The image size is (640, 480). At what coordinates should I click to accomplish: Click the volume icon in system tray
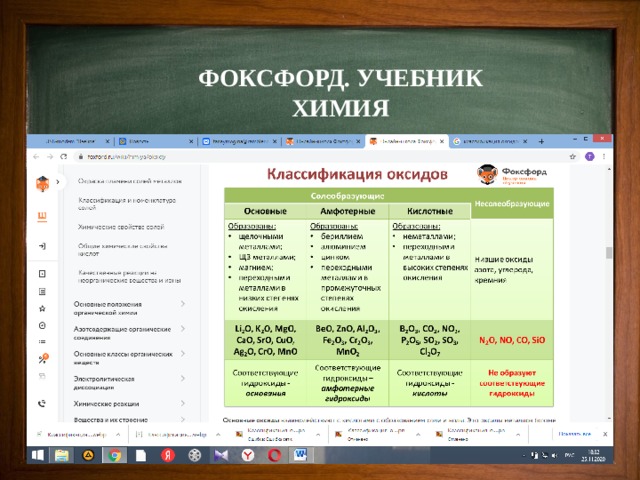tap(554, 455)
